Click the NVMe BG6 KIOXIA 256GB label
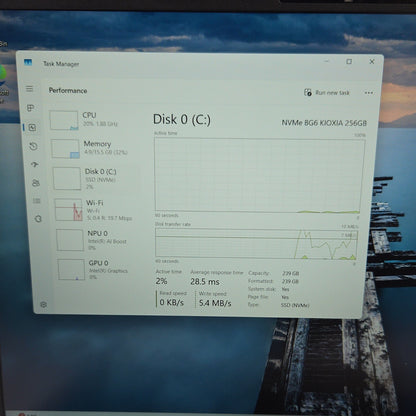This screenshot has height=416, width=416. [x=324, y=123]
